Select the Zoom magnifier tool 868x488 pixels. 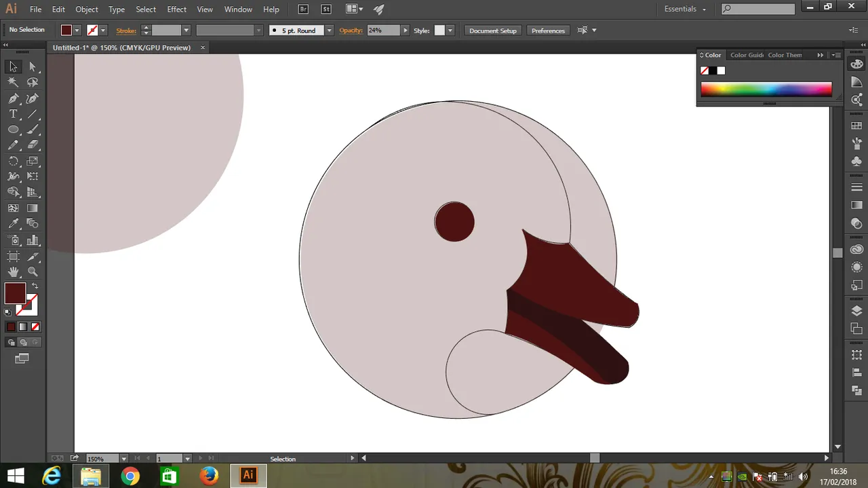click(x=33, y=271)
